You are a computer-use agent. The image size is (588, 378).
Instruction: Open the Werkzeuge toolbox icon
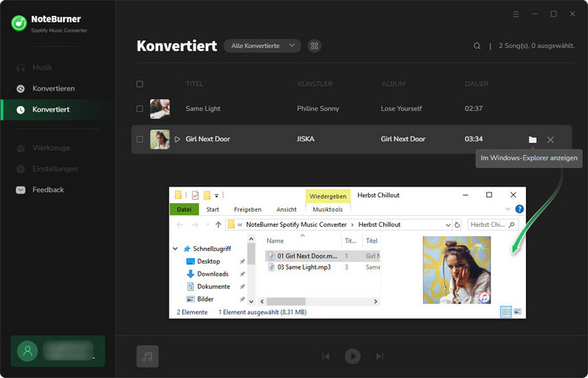pyautogui.click(x=21, y=148)
